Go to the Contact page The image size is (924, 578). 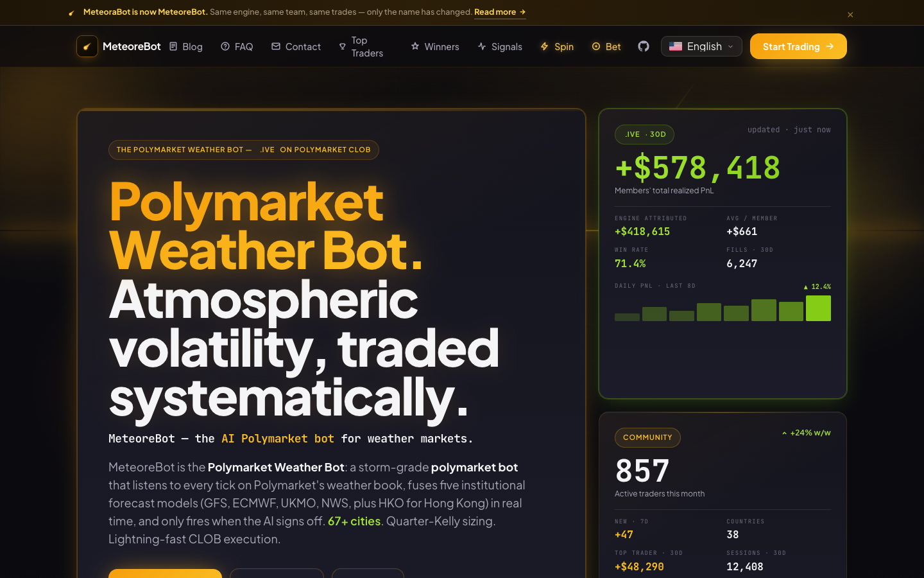296,46
